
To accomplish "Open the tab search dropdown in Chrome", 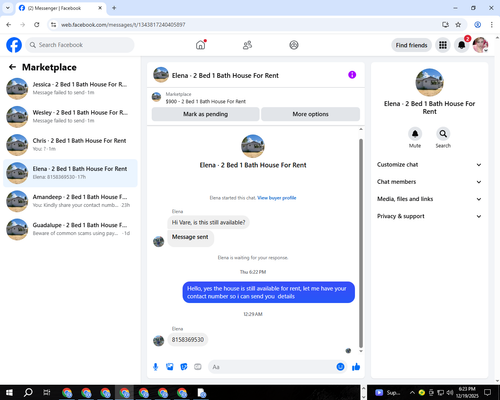I will tap(8, 8).
